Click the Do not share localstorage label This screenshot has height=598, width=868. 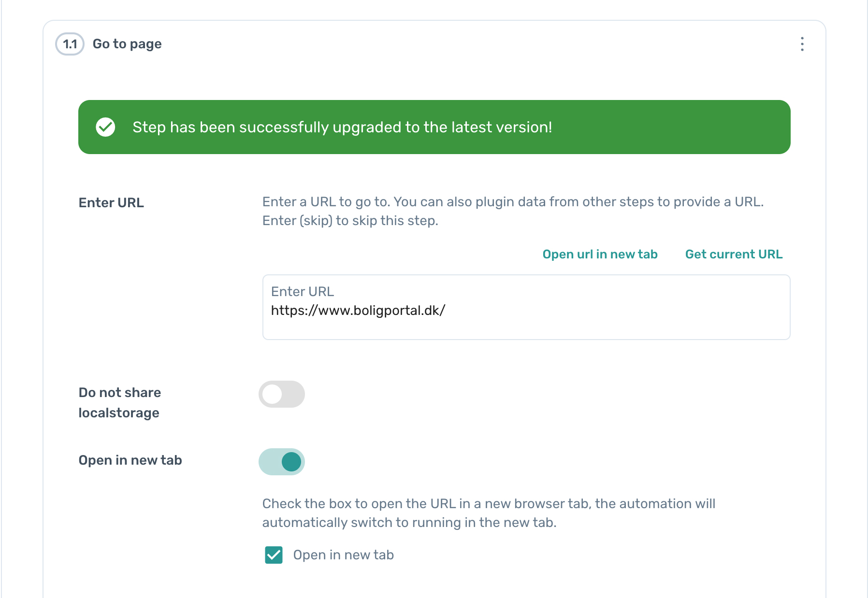click(120, 402)
